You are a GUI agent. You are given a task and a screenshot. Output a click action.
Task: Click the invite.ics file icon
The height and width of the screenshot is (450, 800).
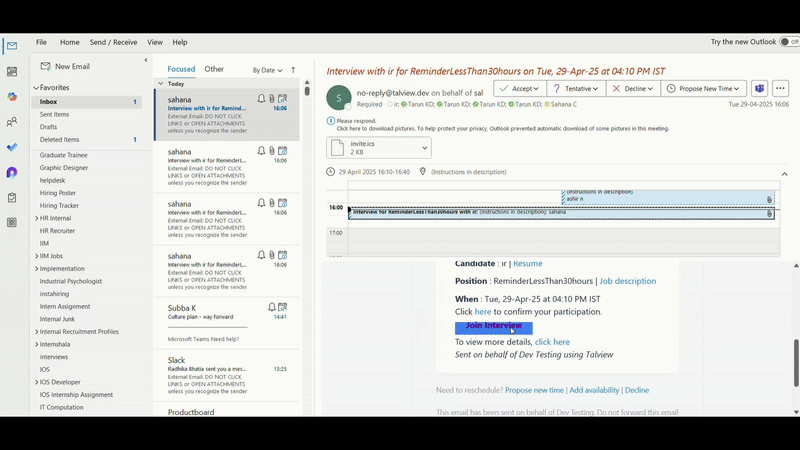pyautogui.click(x=338, y=148)
